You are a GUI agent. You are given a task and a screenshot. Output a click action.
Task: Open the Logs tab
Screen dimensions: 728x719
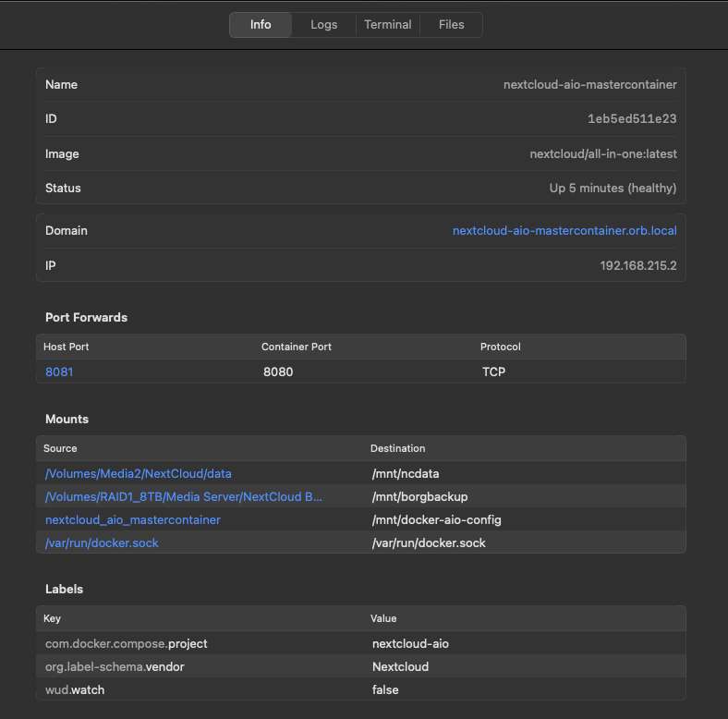pos(323,25)
